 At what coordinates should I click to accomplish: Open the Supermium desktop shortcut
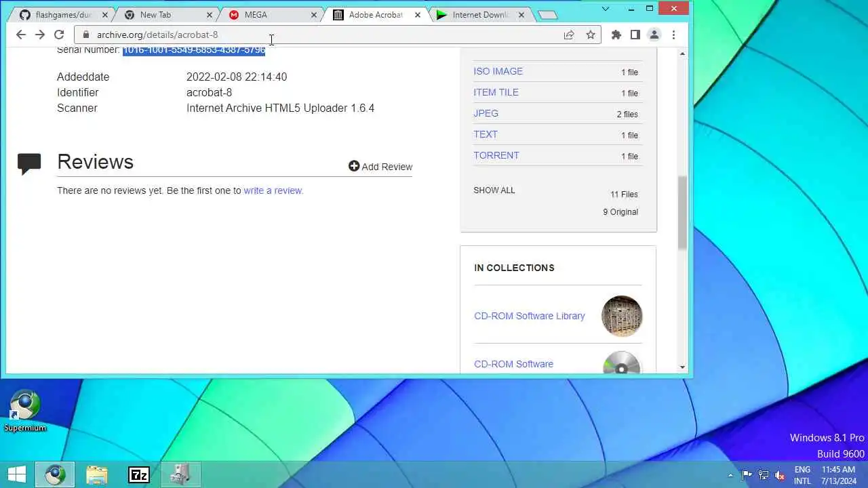click(x=25, y=411)
